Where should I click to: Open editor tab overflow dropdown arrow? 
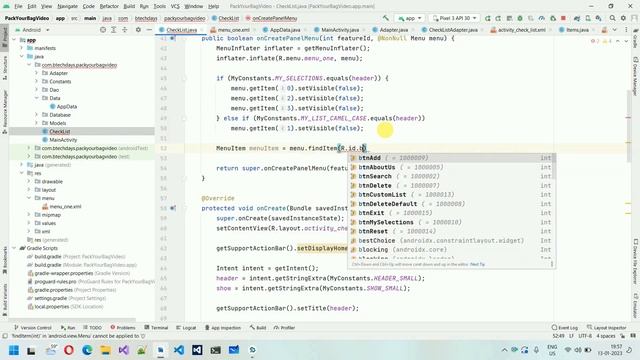pos(615,30)
